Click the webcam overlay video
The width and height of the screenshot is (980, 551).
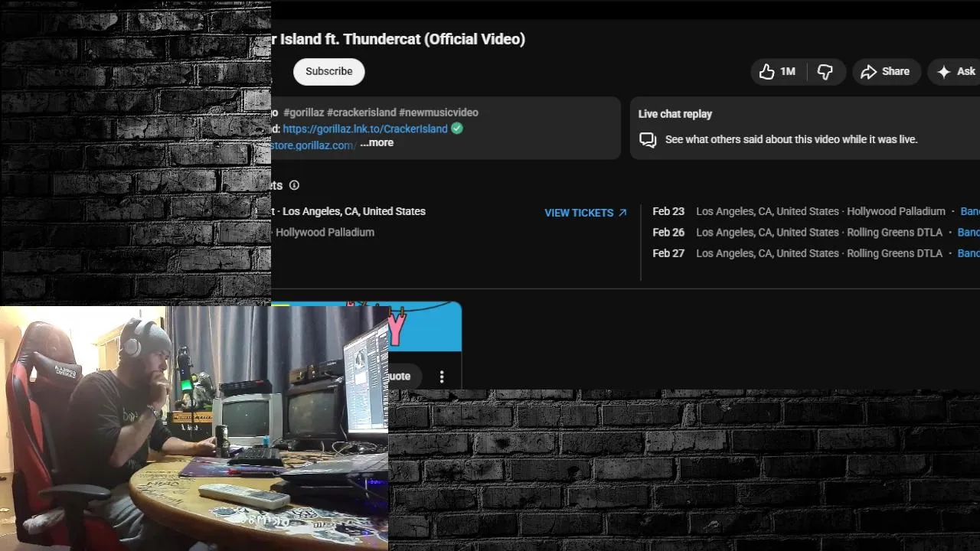coord(194,428)
